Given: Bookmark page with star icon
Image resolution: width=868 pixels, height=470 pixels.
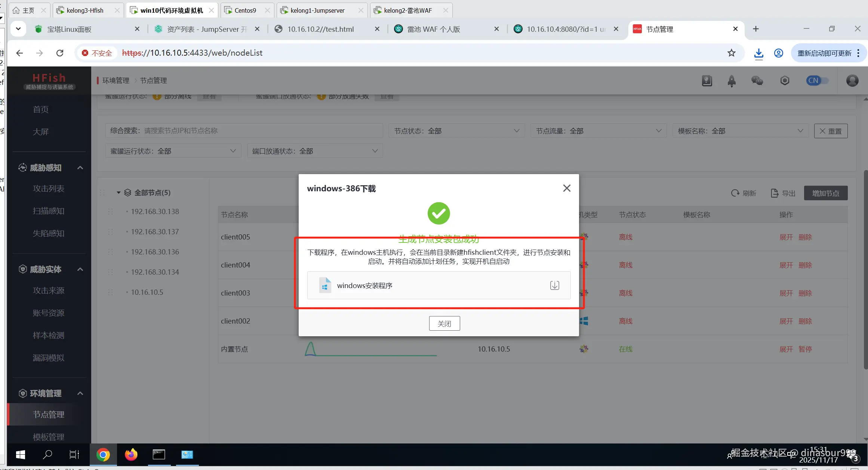Looking at the screenshot, I should point(731,53).
